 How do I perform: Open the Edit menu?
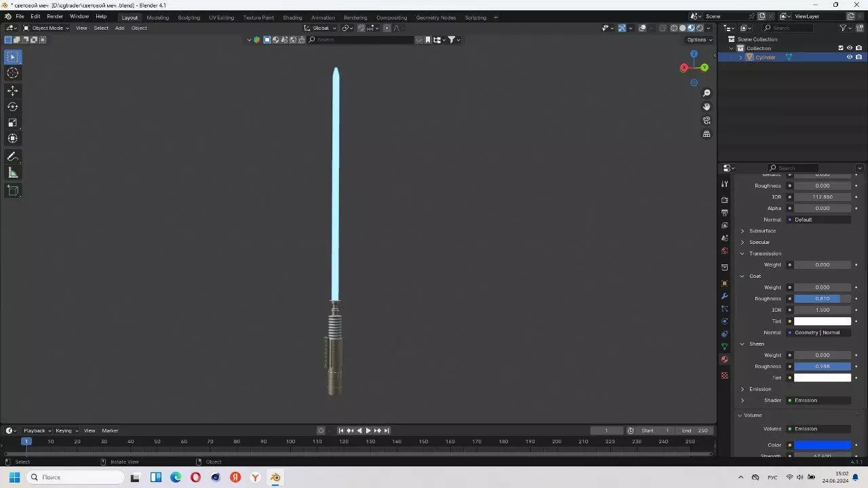pos(35,16)
